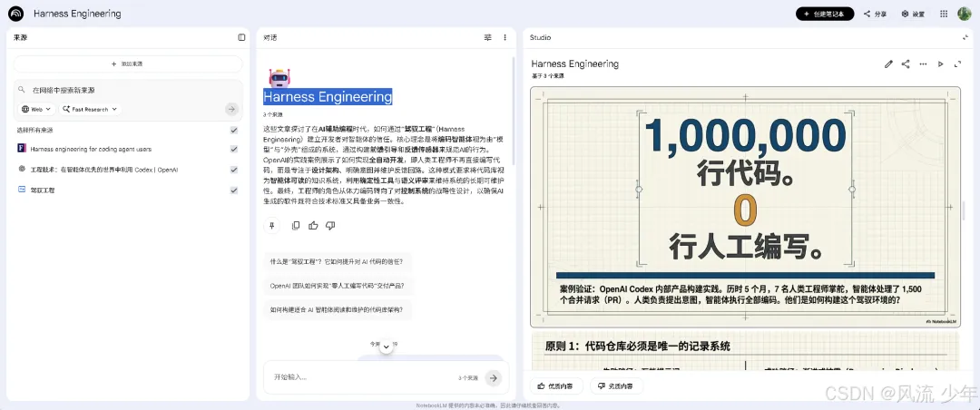Rate as poor content with 劣质内容

[615, 386]
